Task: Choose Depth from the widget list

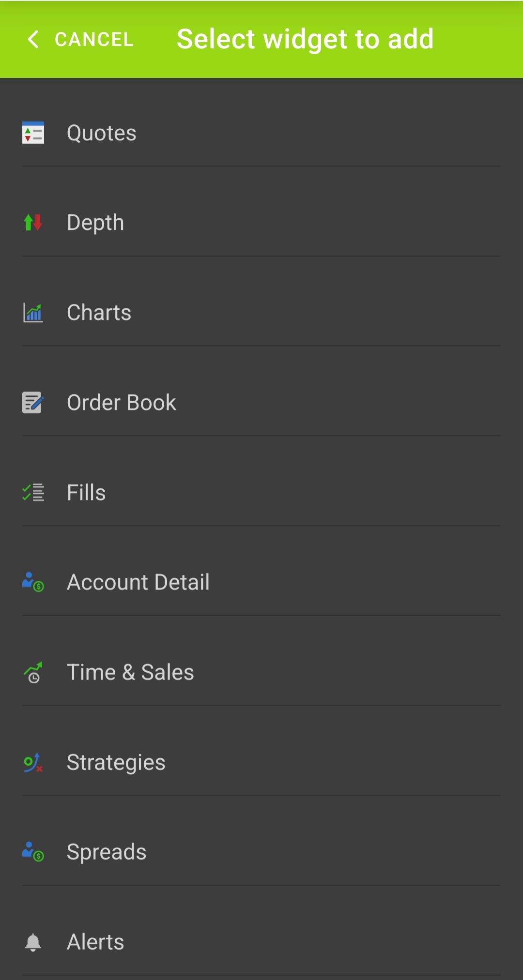Action: (x=95, y=223)
